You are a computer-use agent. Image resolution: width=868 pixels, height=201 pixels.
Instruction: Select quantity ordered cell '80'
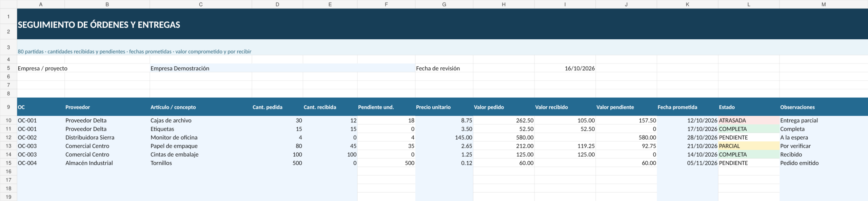(x=277, y=146)
